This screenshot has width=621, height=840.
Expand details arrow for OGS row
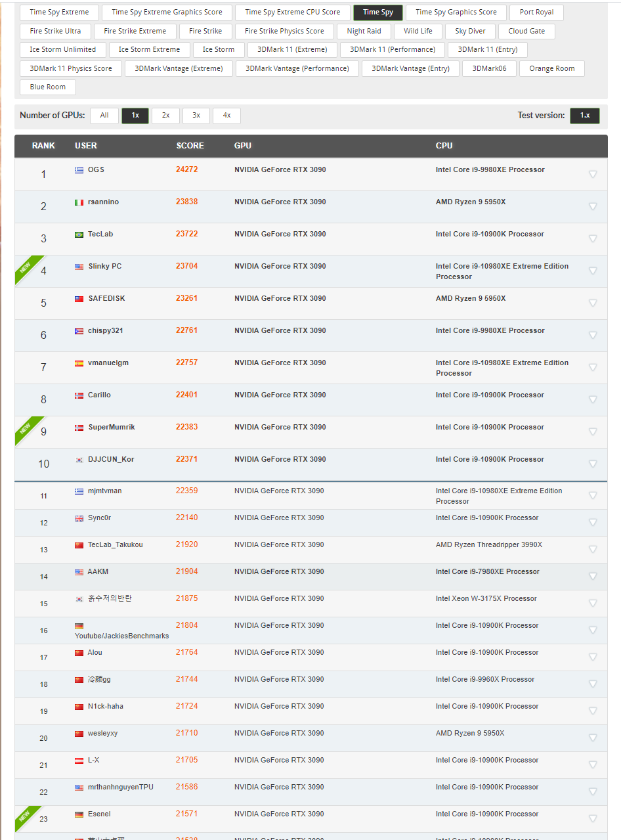tap(593, 174)
